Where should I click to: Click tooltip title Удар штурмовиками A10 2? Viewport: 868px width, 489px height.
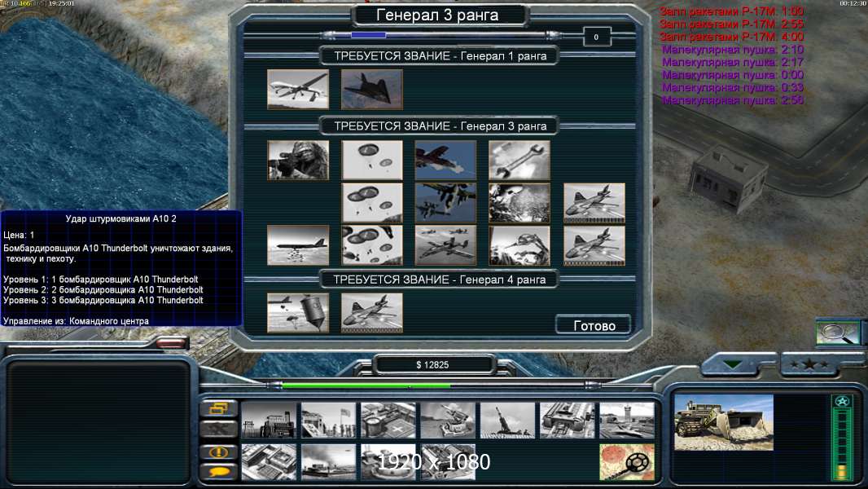(121, 218)
